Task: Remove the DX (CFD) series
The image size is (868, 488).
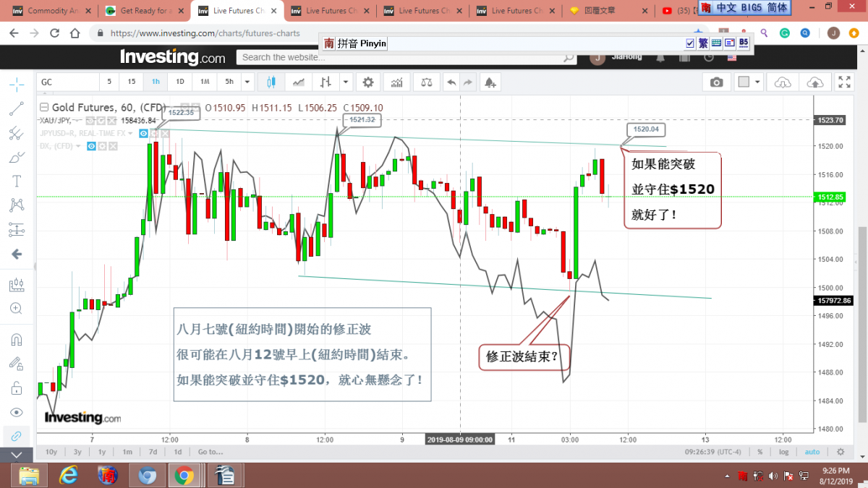Action: coord(112,145)
